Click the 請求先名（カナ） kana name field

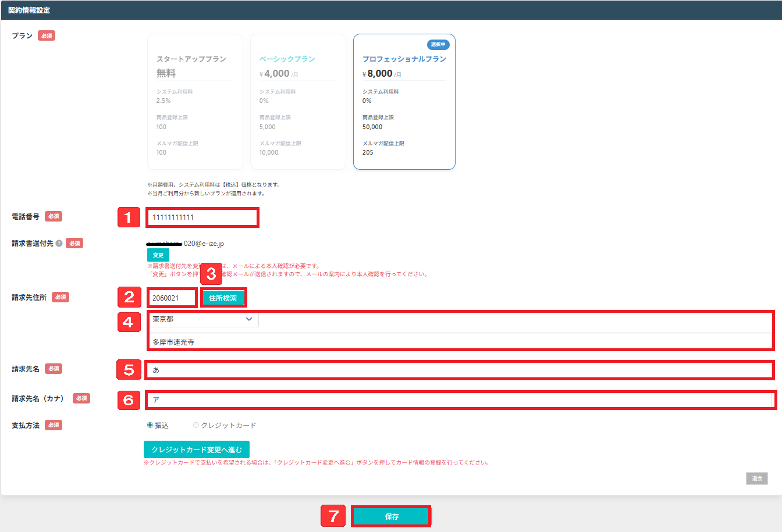coord(460,399)
